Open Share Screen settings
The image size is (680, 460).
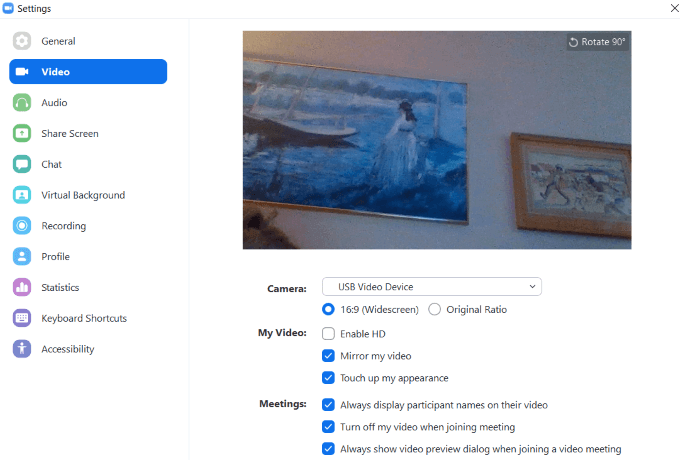point(70,134)
